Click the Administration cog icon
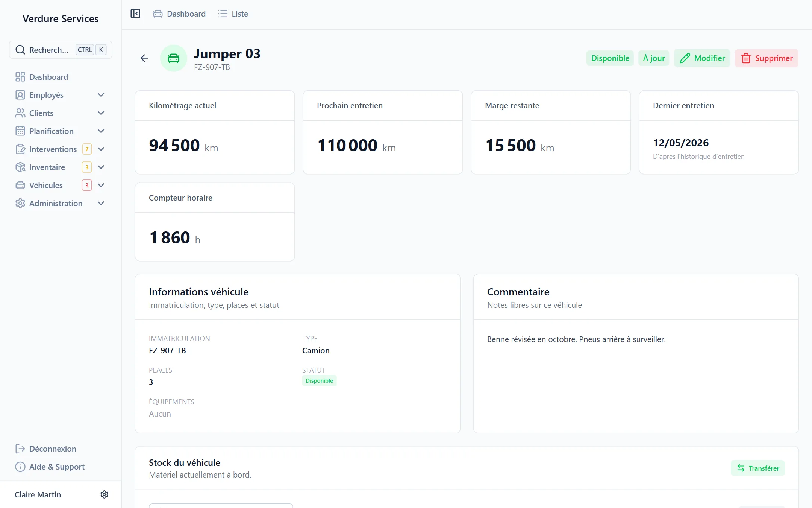The width and height of the screenshot is (812, 508). point(20,203)
